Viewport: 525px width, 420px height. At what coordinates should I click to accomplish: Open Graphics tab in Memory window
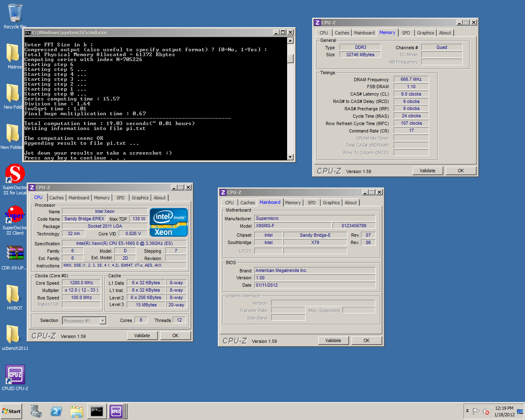426,33
